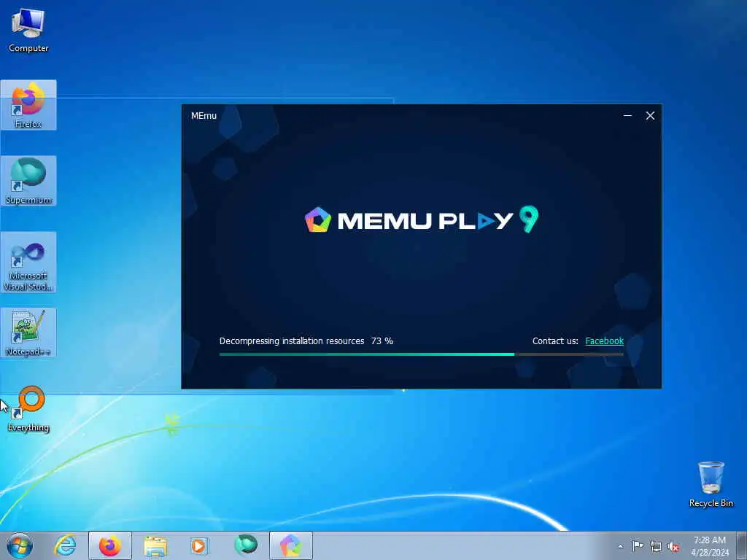Select the Notepad++ desktop shortcut
747x560 pixels.
click(x=28, y=332)
